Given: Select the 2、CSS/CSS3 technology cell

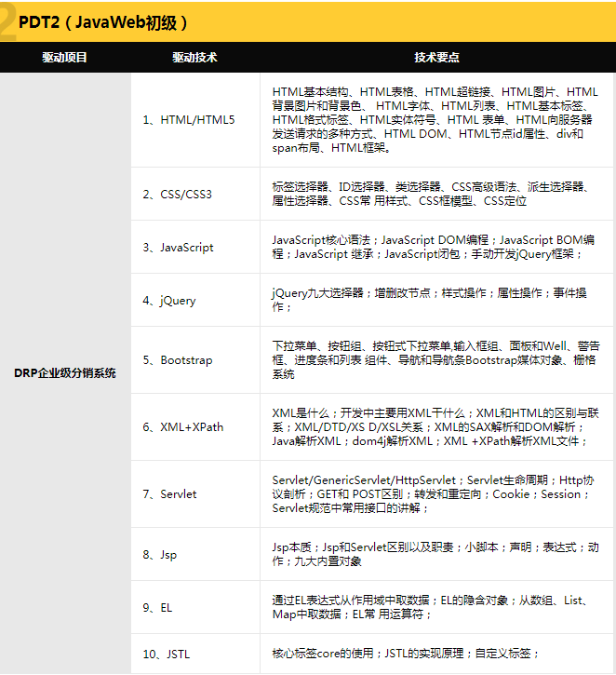Looking at the screenshot, I should [x=178, y=195].
